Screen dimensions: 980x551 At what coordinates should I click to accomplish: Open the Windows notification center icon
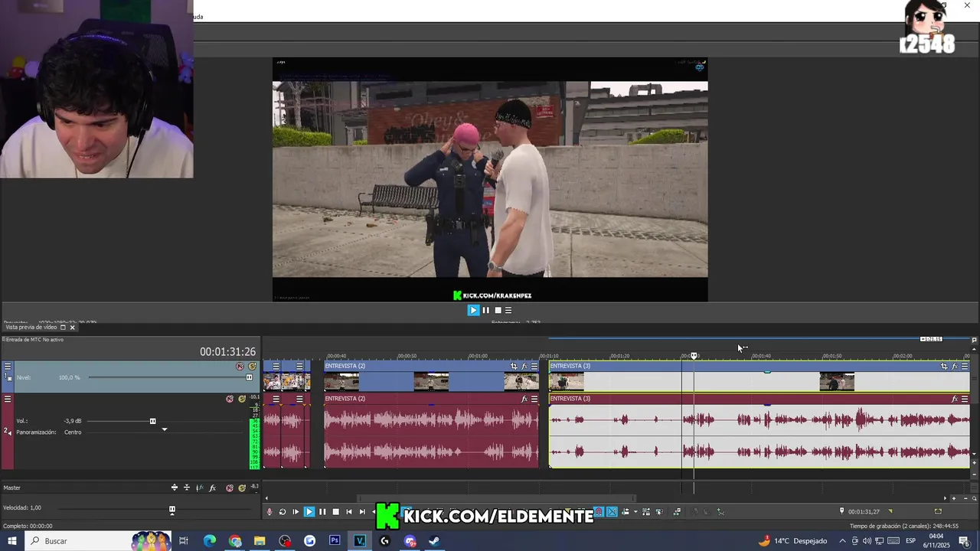964,541
